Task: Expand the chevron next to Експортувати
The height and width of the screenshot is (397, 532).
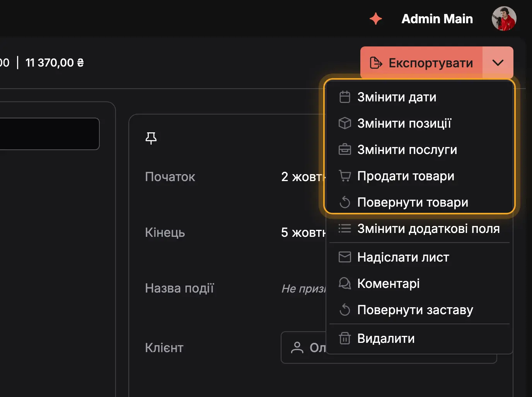Action: tap(498, 63)
